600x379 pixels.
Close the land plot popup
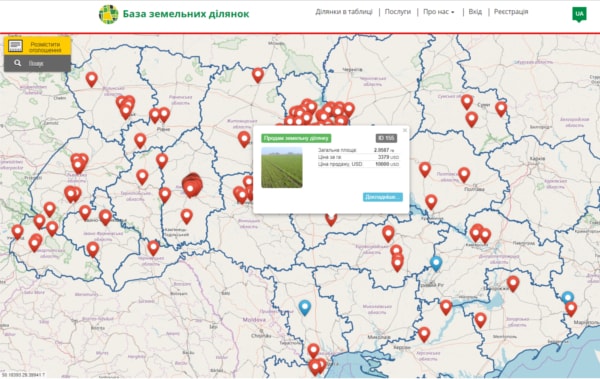(405, 130)
